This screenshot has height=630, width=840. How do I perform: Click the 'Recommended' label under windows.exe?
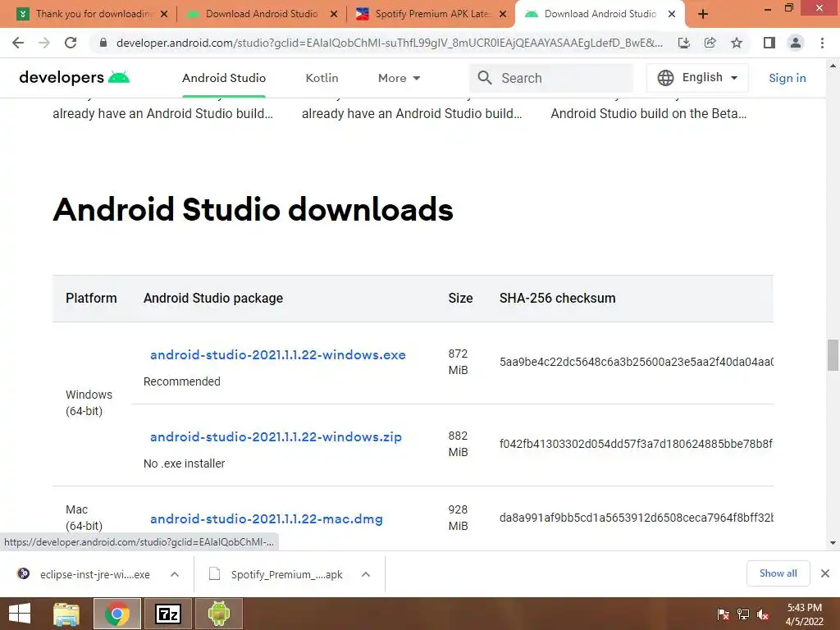181,381
